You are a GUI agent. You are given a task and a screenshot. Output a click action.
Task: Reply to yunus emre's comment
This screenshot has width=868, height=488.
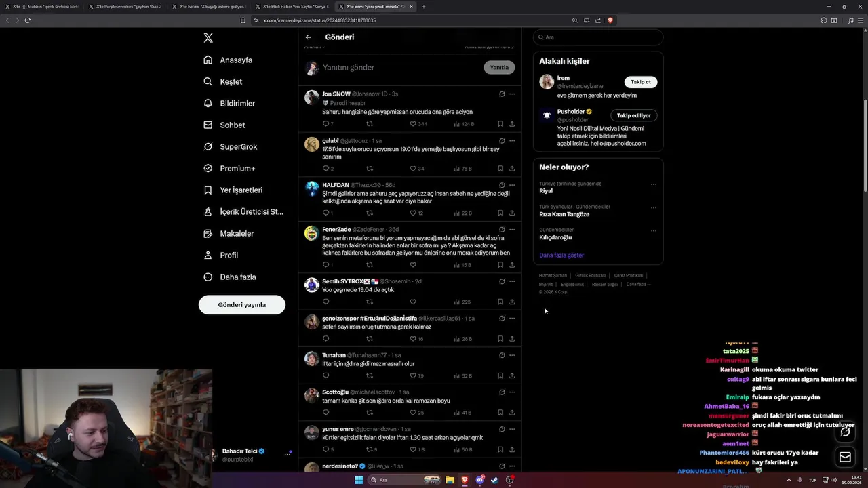coord(325,449)
